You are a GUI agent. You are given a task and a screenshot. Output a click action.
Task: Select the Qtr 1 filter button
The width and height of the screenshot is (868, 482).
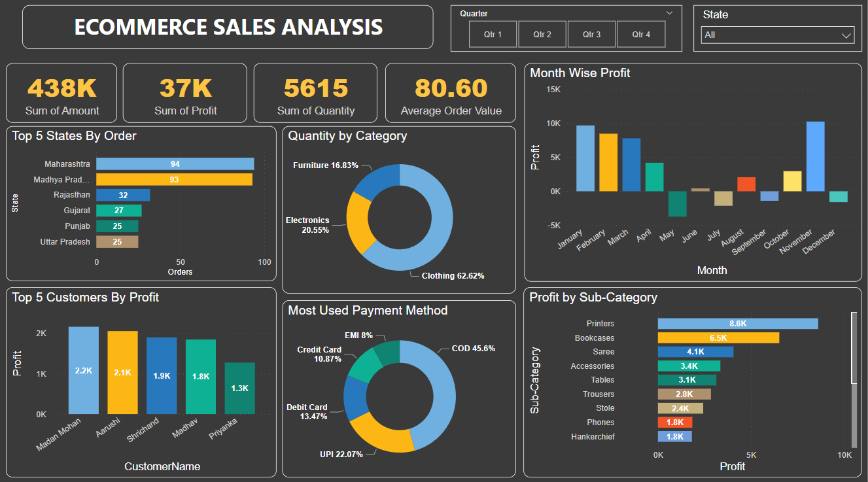[x=493, y=34]
